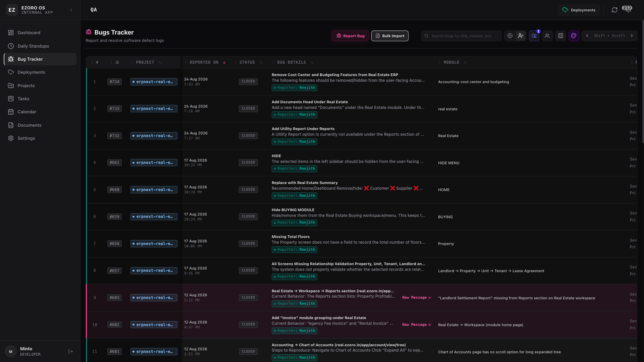Open the New Message indicator on bug #603
The image size is (644, 362).
point(416,298)
